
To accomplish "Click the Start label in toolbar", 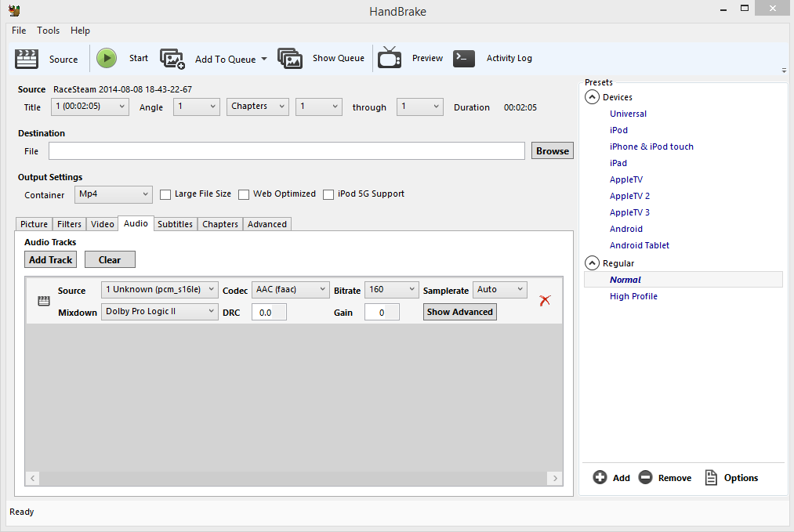I will tap(138, 58).
